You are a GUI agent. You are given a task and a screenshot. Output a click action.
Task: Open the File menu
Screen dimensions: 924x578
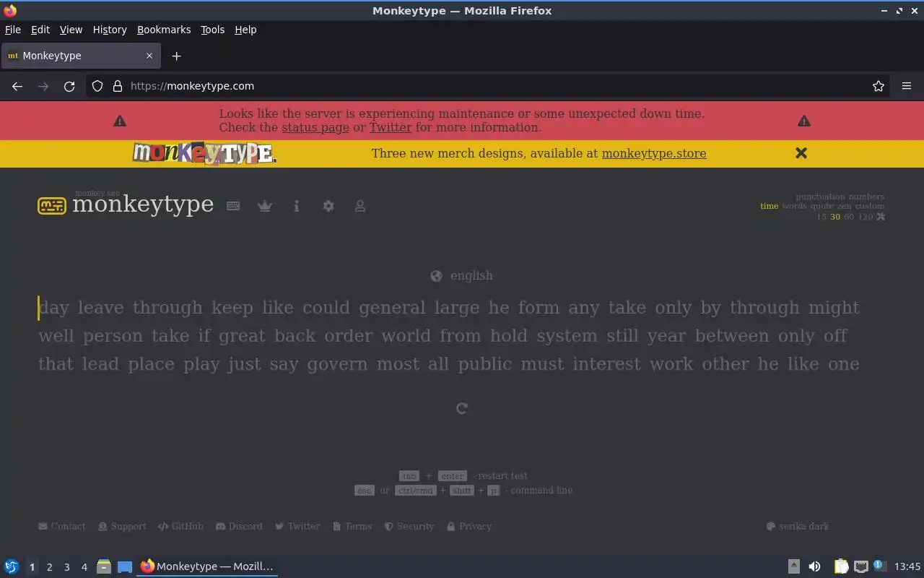(13, 30)
